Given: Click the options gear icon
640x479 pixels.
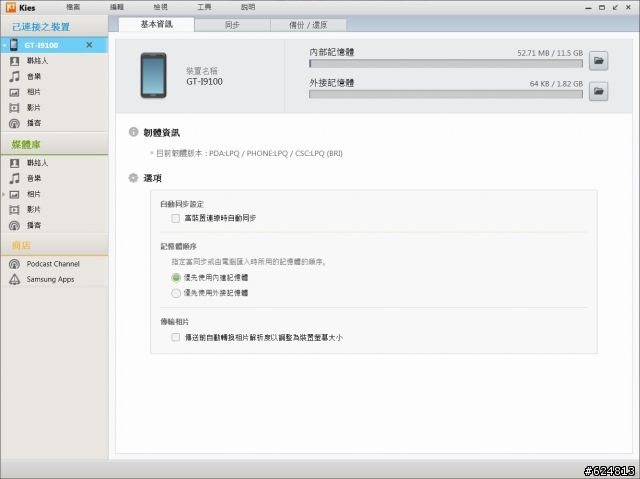Looking at the screenshot, I should click(133, 178).
